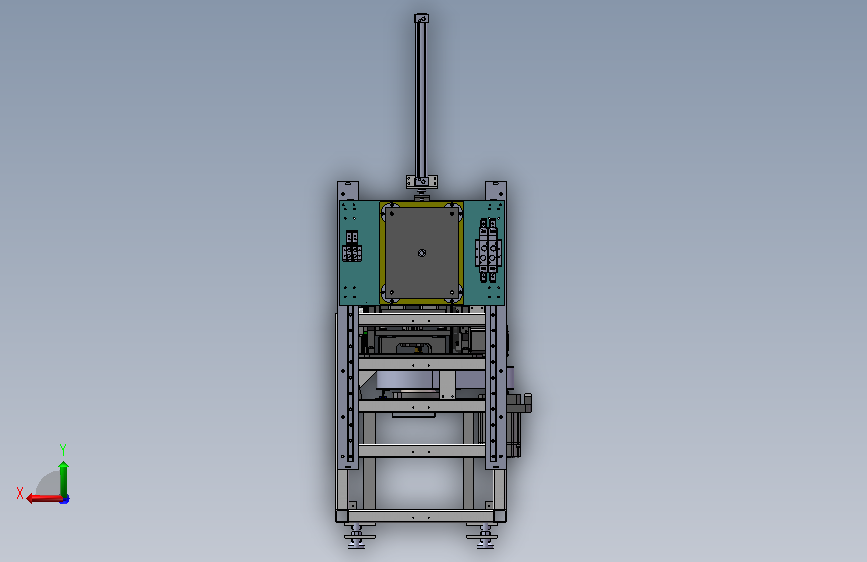867x562 pixels.
Task: Click the blue Z axis dot on the triad
Action: (65, 500)
